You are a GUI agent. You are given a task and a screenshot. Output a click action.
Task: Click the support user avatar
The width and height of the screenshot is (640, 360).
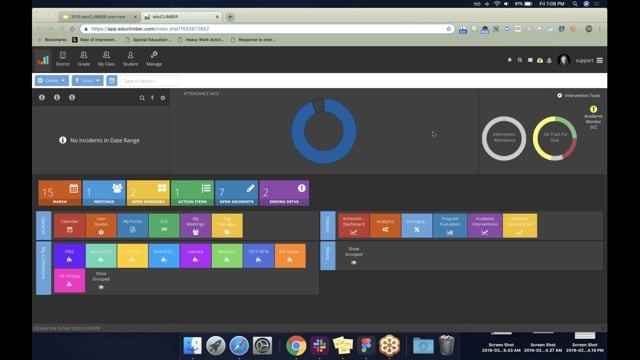[564, 60]
